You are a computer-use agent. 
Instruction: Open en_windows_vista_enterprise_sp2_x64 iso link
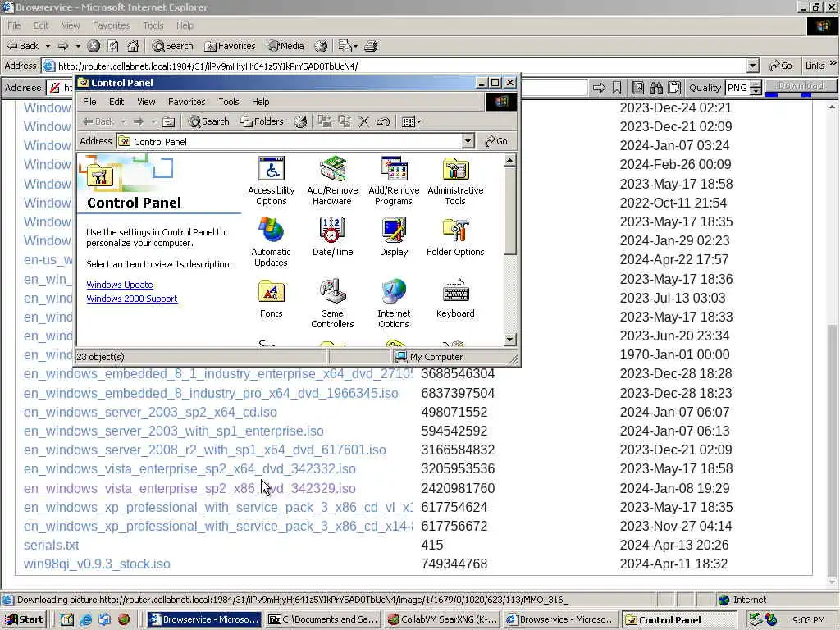(x=189, y=468)
